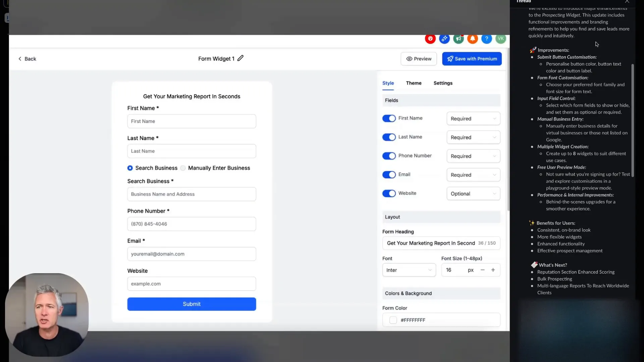Click 'Get Your Marketing Report In Seconds' preview heading

pos(192,97)
